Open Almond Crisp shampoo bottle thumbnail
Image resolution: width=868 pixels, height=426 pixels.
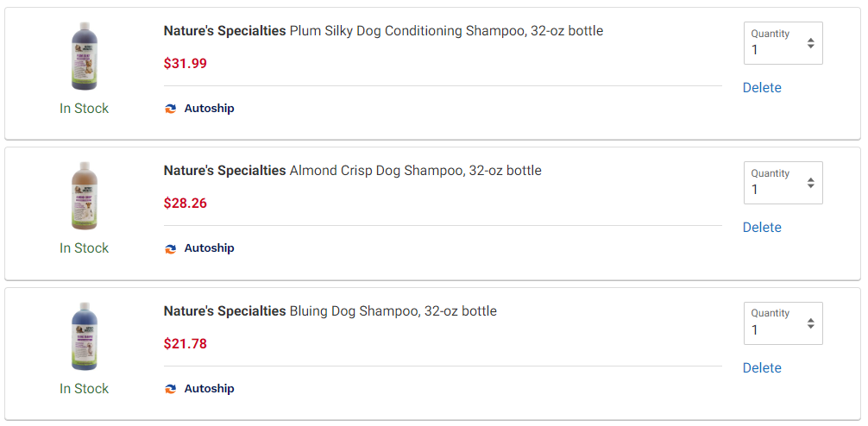point(85,196)
